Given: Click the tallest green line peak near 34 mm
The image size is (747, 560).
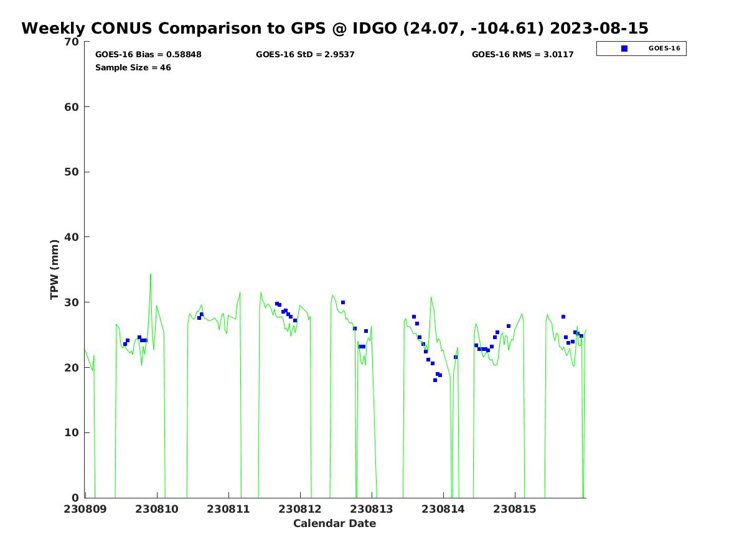Looking at the screenshot, I should point(150,275).
